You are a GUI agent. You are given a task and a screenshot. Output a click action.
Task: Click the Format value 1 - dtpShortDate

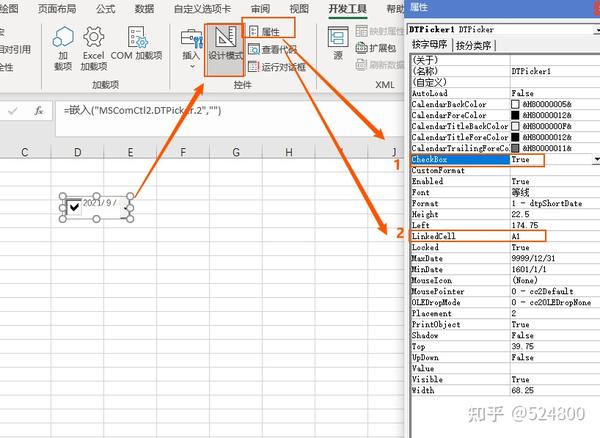pos(547,204)
